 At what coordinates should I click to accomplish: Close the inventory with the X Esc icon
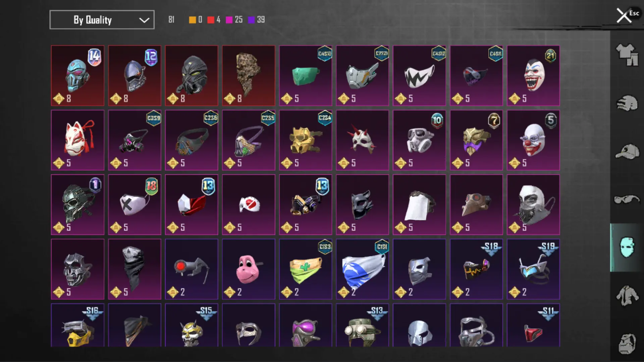627,15
